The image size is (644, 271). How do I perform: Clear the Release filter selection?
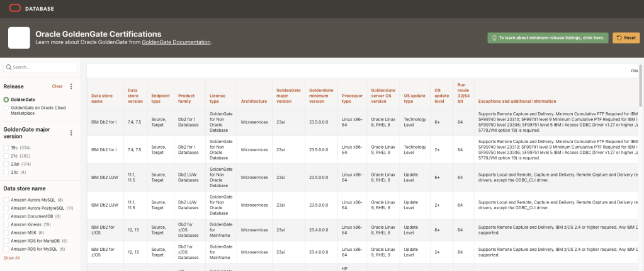(57, 86)
